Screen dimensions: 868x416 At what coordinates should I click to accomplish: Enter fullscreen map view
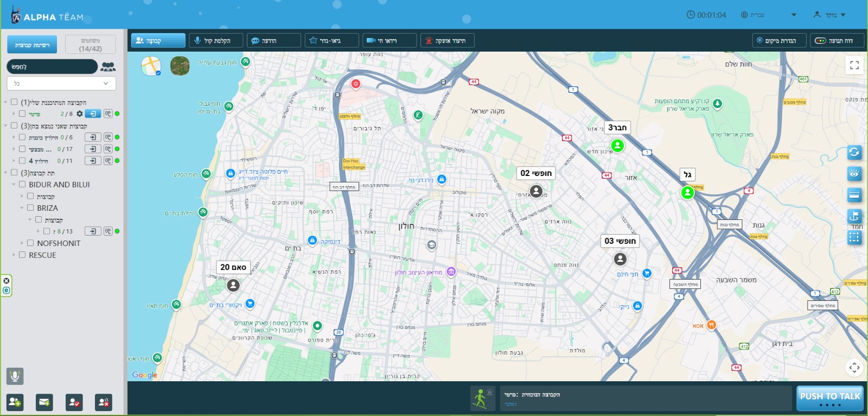point(854,65)
